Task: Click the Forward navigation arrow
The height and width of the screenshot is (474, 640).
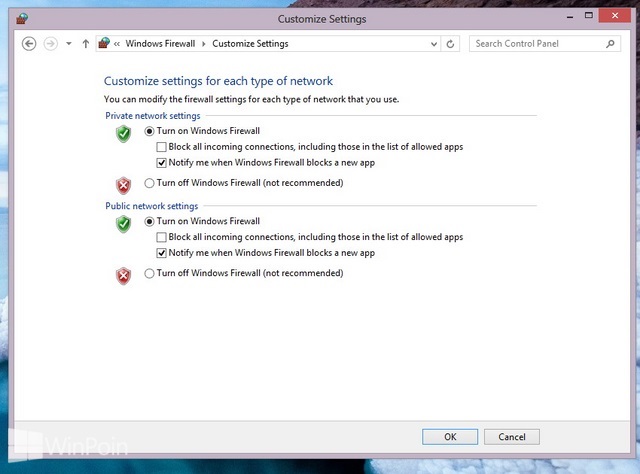Action: 51,44
